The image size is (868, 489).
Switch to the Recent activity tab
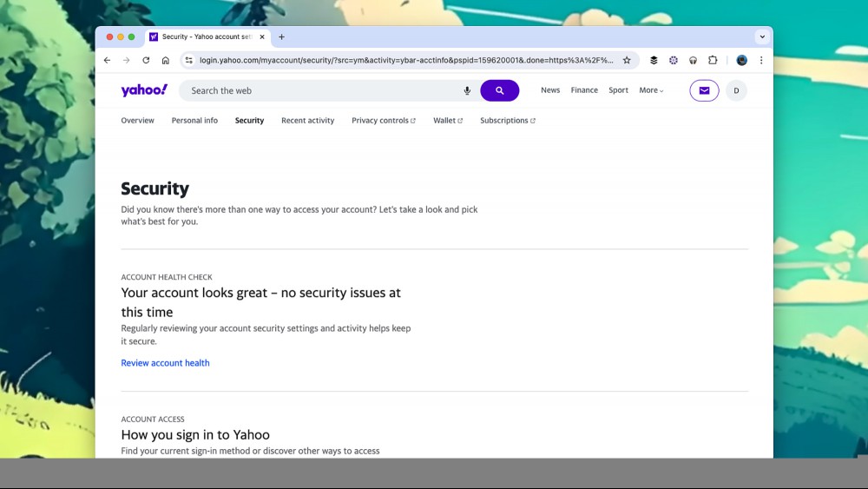point(308,120)
